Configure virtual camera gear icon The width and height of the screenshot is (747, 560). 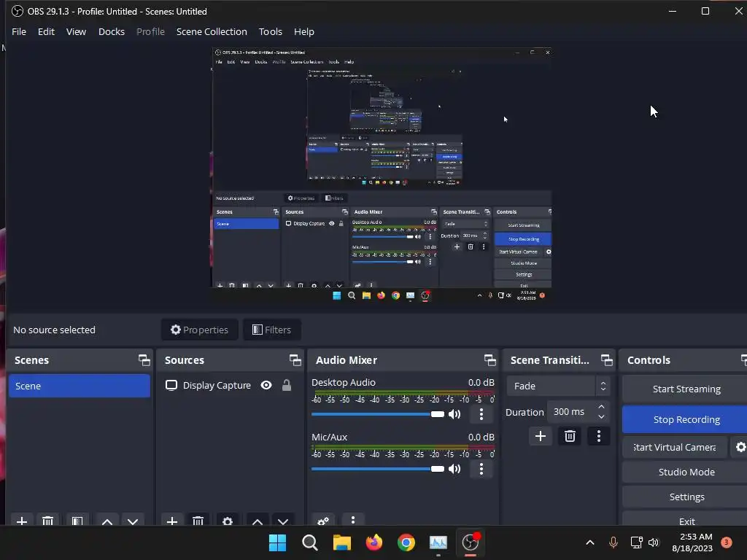click(740, 447)
